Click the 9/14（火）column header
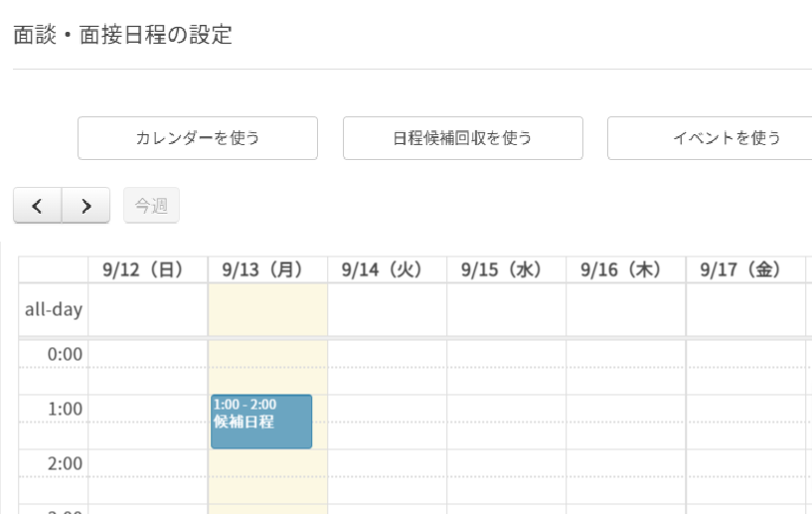The width and height of the screenshot is (812, 514). [x=387, y=269]
